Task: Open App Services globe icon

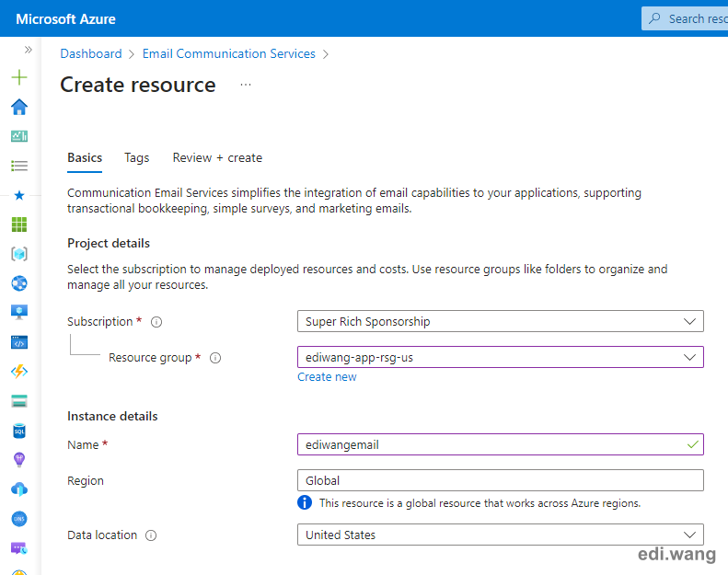Action: click(19, 283)
